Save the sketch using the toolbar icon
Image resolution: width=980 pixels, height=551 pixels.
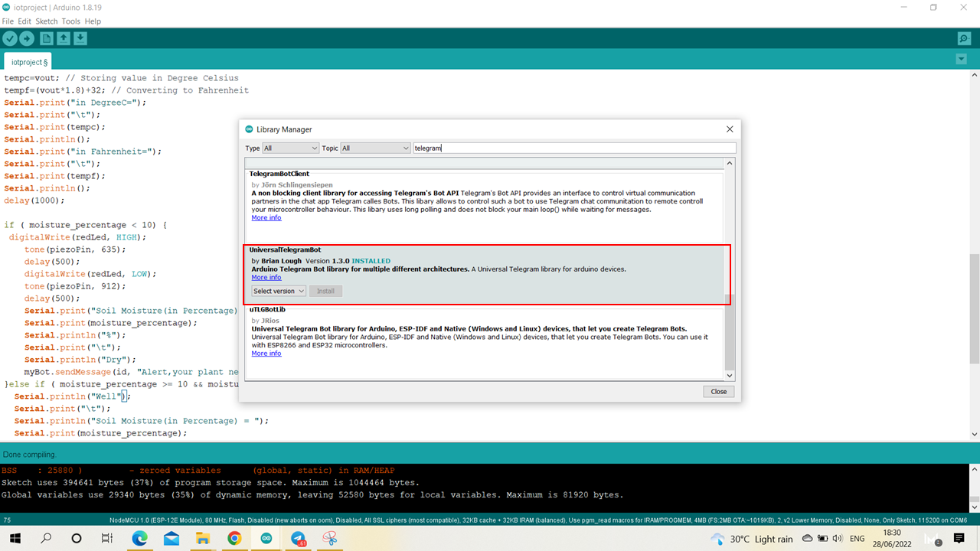tap(80, 39)
